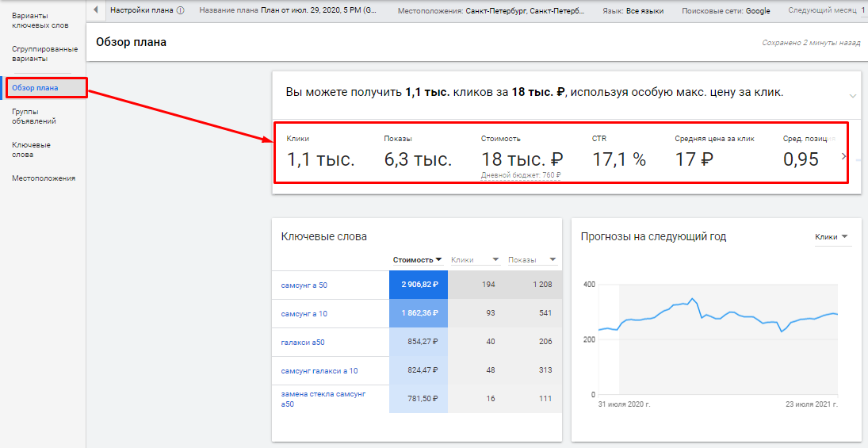Open keyword link замена стекла самсунг а50

(x=324, y=399)
